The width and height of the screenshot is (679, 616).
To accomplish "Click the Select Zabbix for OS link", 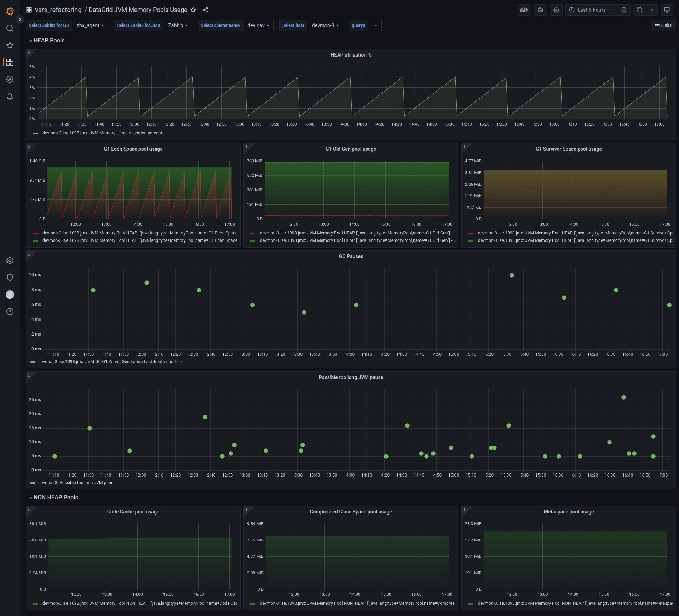I will point(48,25).
